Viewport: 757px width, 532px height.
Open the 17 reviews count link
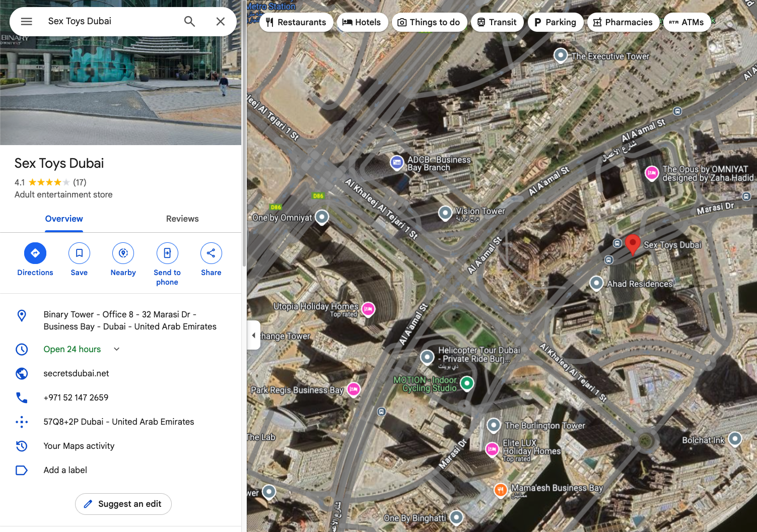click(x=80, y=182)
